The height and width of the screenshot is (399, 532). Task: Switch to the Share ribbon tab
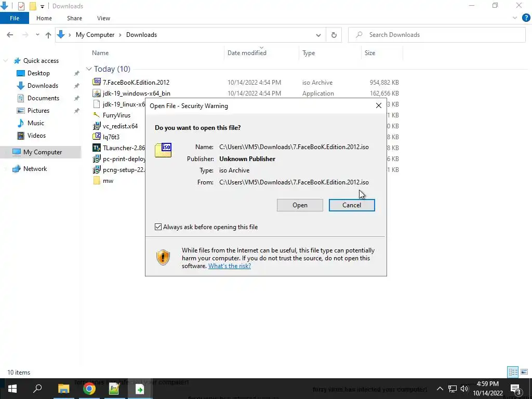pos(74,18)
